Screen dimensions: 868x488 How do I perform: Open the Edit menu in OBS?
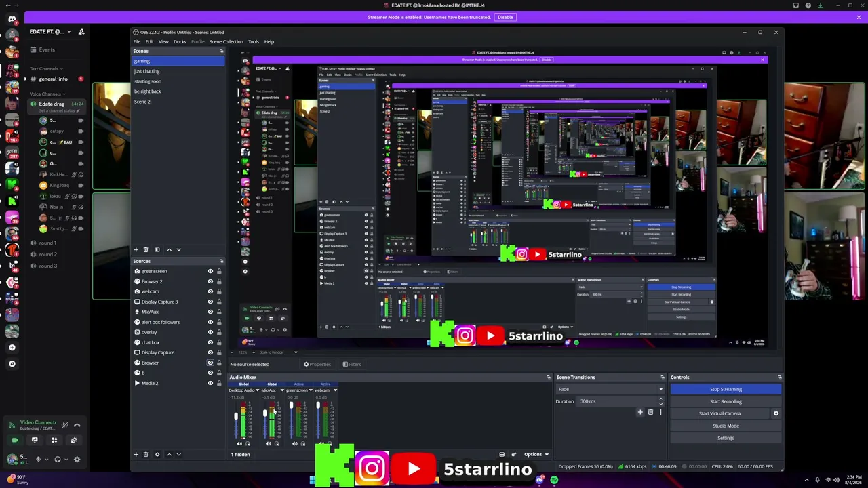click(149, 42)
